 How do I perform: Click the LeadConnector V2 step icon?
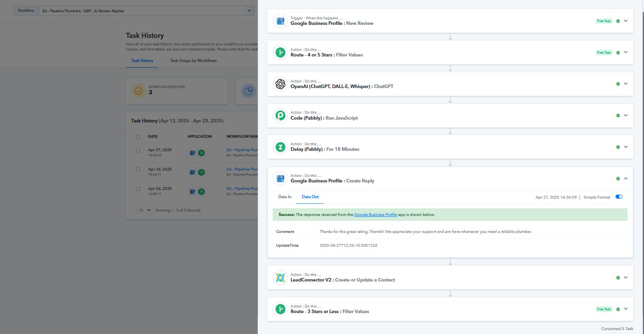coord(280,278)
